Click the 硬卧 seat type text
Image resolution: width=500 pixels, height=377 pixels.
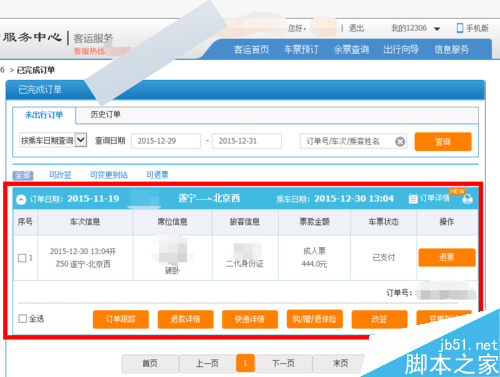pos(172,271)
